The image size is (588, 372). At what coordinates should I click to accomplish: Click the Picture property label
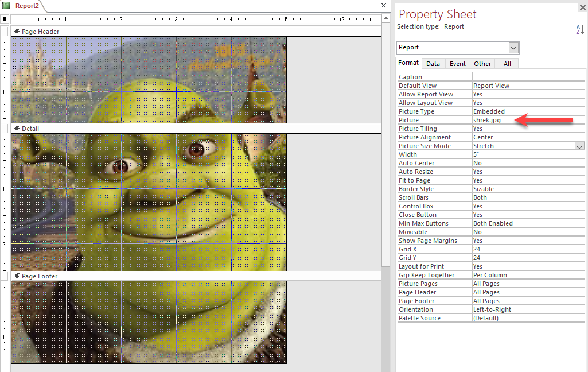(x=408, y=120)
